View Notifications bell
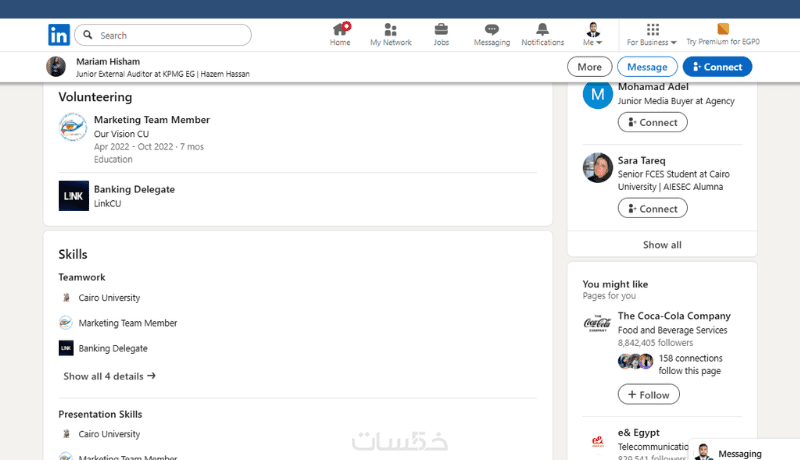Image resolution: width=800 pixels, height=460 pixels. [542, 35]
